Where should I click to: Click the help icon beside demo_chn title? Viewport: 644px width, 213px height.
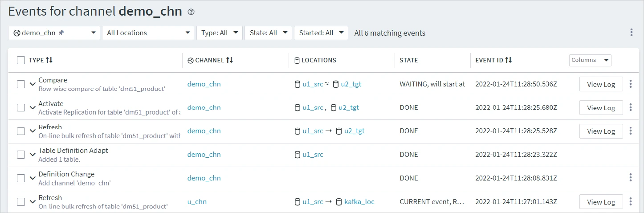(x=191, y=12)
